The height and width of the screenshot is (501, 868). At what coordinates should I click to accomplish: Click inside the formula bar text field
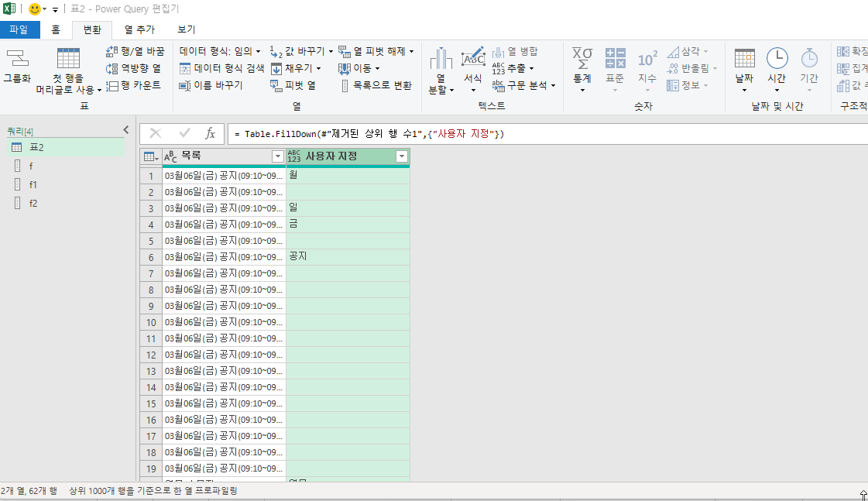point(619,134)
